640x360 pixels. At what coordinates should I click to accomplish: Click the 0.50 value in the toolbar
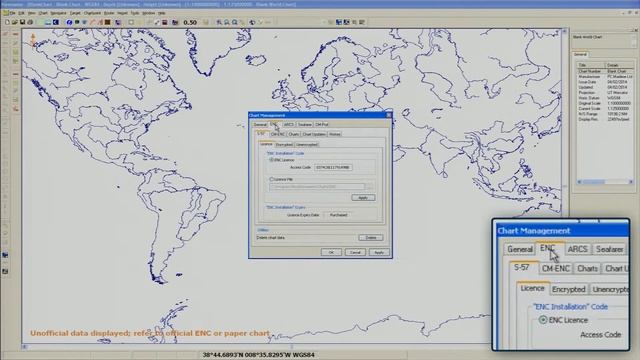coord(190,22)
